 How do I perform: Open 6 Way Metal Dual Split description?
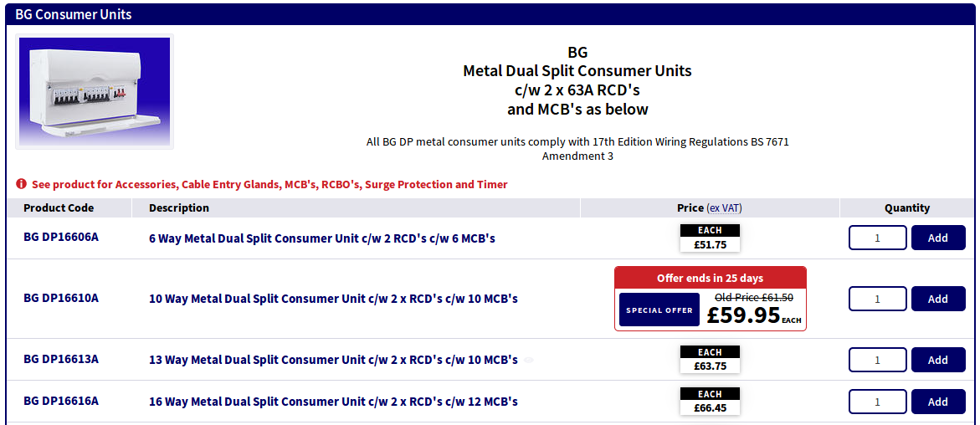tap(322, 238)
